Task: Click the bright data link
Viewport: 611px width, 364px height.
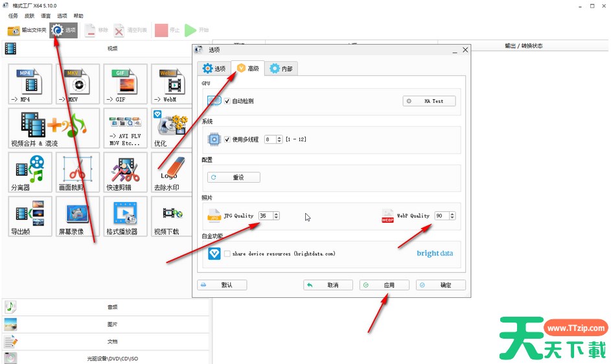Action: pyautogui.click(x=435, y=253)
